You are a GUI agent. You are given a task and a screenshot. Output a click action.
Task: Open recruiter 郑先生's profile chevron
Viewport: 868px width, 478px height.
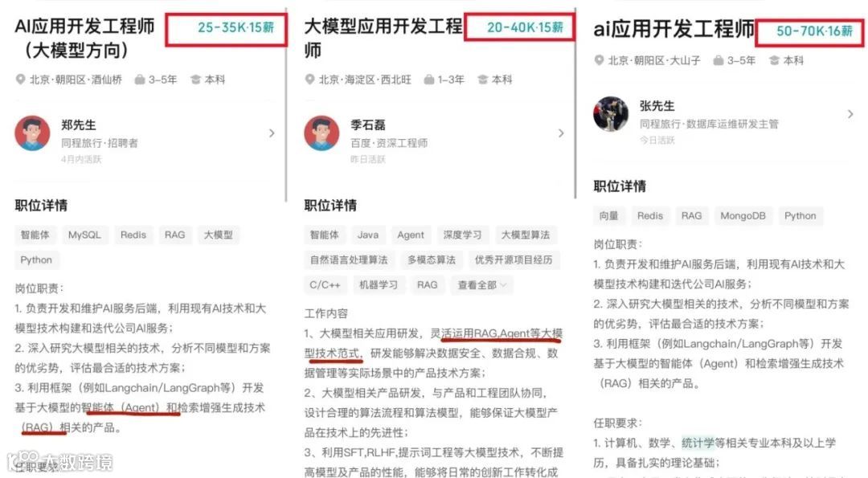(272, 133)
